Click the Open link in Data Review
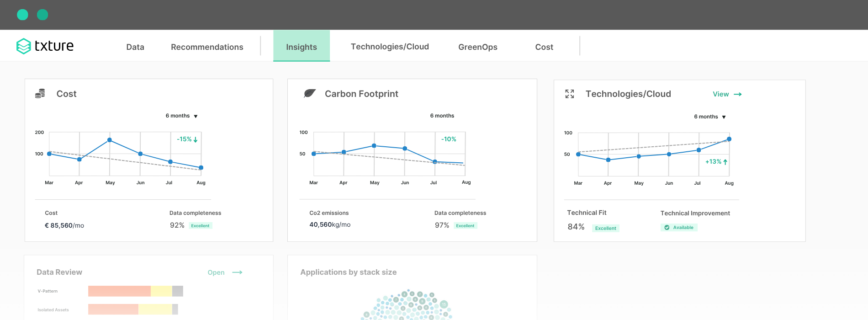This screenshot has height=320, width=868. 216,272
